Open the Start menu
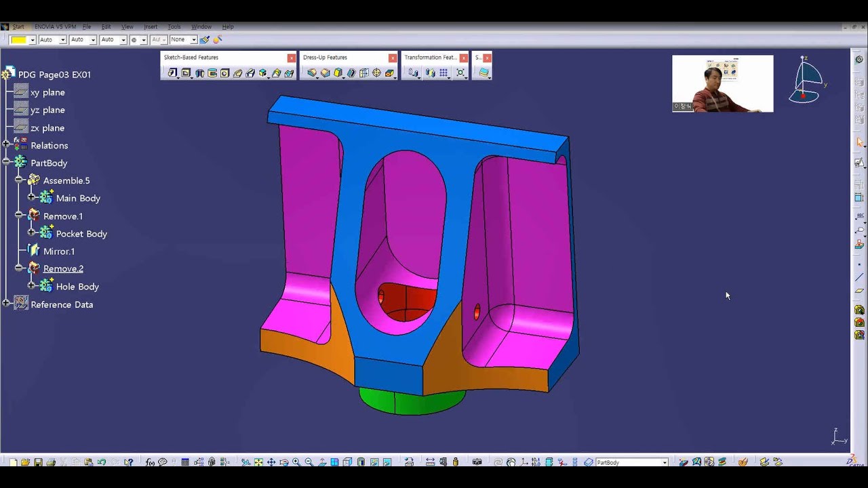868x488 pixels. [x=18, y=26]
